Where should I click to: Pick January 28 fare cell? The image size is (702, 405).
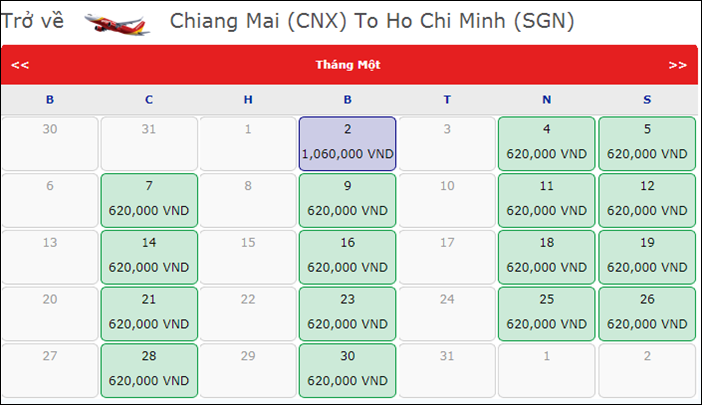pyautogui.click(x=149, y=371)
